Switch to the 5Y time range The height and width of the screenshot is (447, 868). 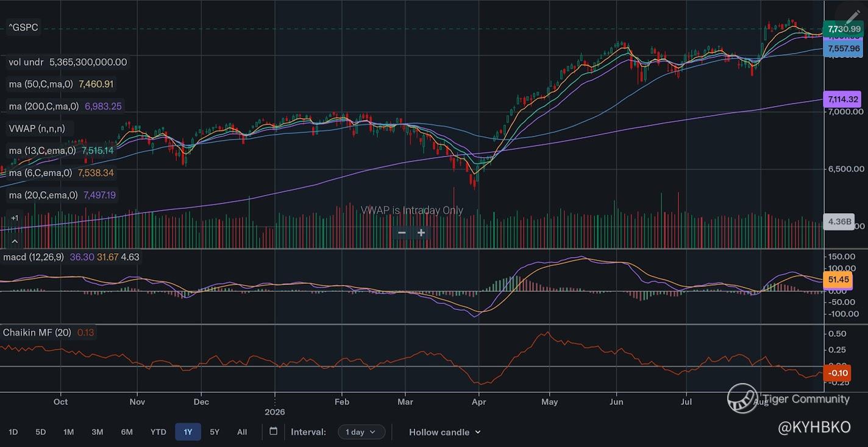(x=215, y=432)
